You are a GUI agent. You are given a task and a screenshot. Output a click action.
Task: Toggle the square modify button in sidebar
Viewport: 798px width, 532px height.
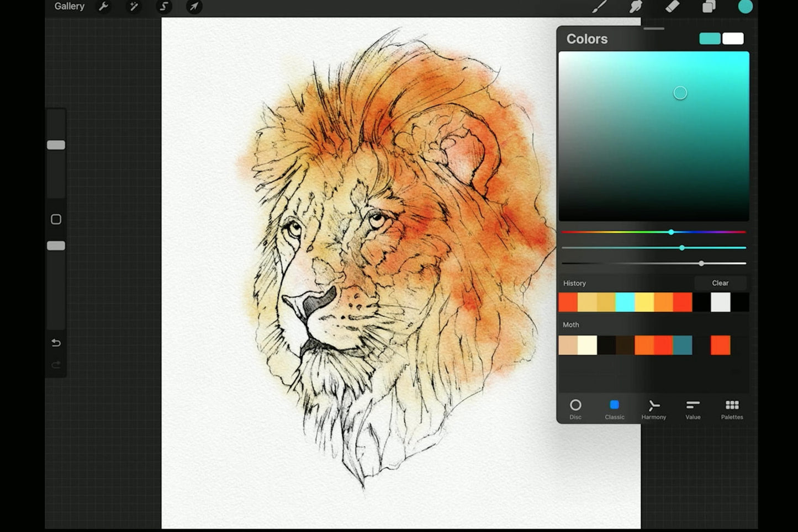tap(56, 220)
